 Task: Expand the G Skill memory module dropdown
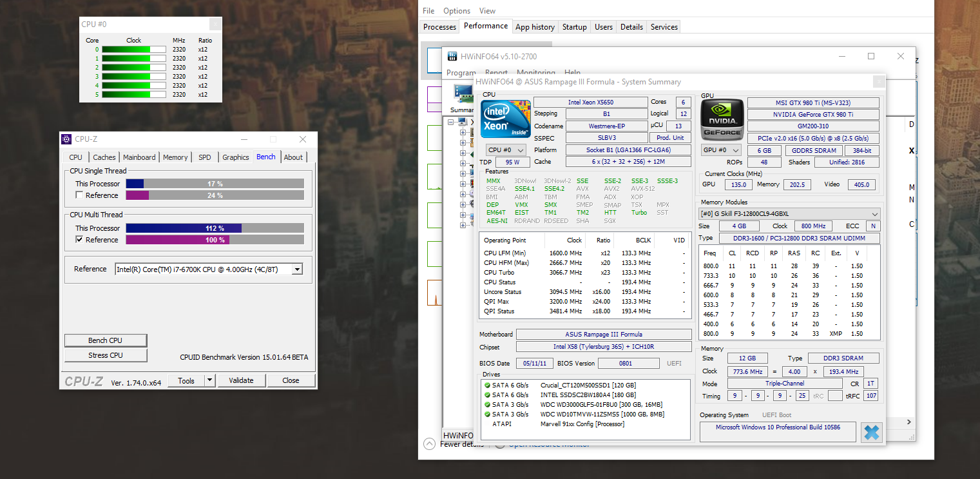(x=874, y=214)
